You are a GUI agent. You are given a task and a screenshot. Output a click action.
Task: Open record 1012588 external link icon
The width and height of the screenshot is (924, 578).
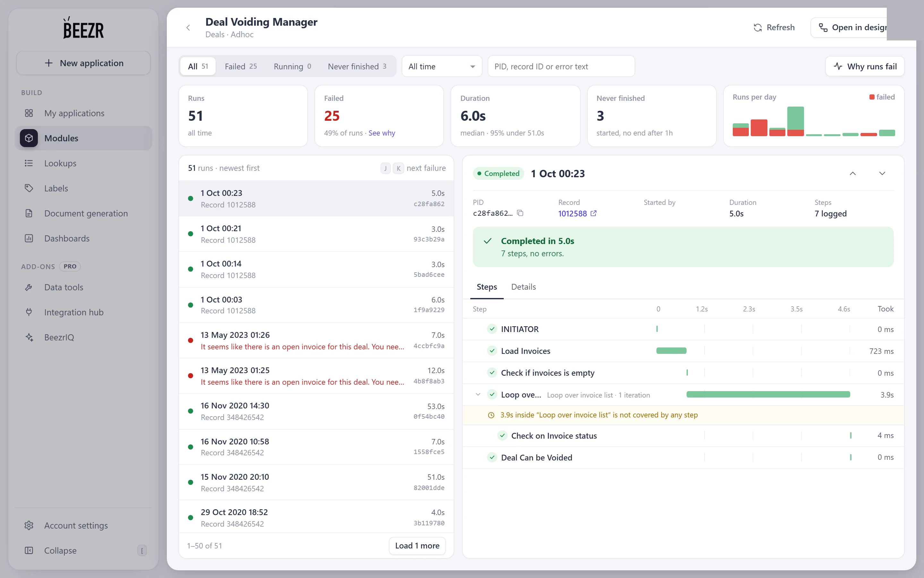pyautogui.click(x=593, y=213)
